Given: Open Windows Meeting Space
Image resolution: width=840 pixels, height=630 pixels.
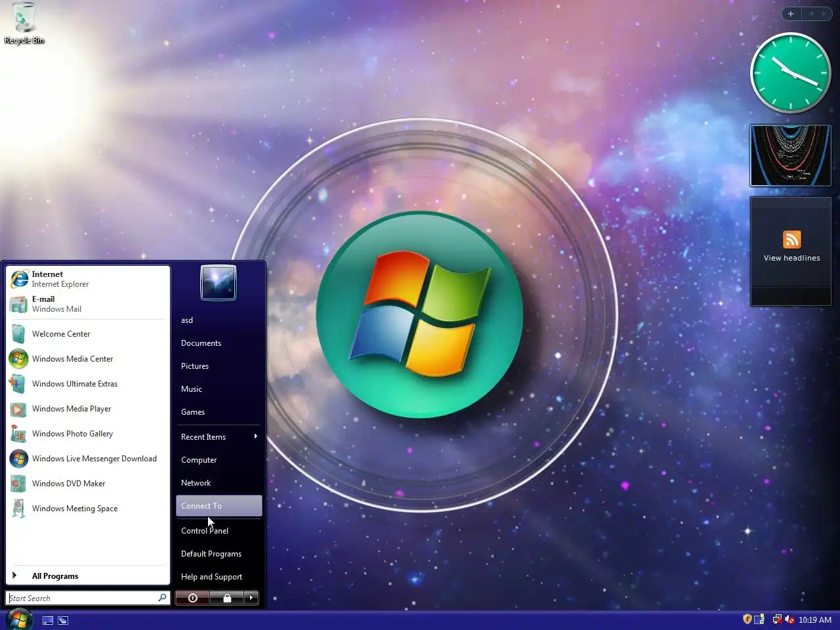Looking at the screenshot, I should pos(88,509).
